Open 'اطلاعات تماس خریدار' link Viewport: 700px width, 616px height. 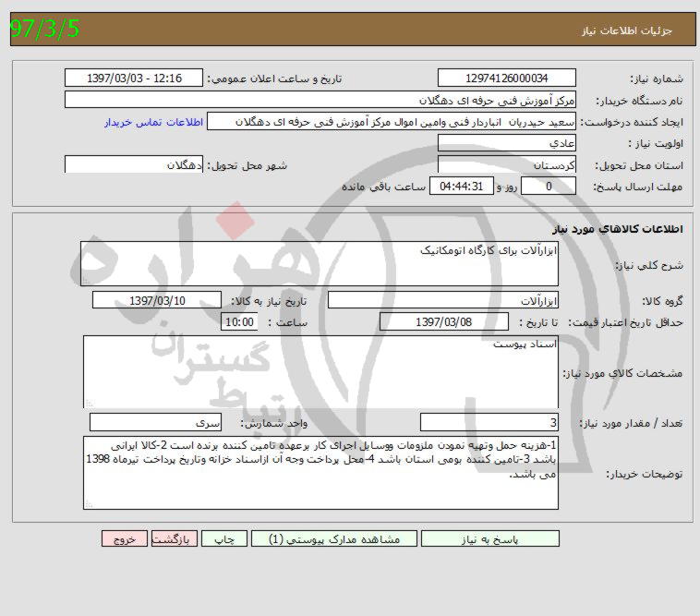pos(153,122)
